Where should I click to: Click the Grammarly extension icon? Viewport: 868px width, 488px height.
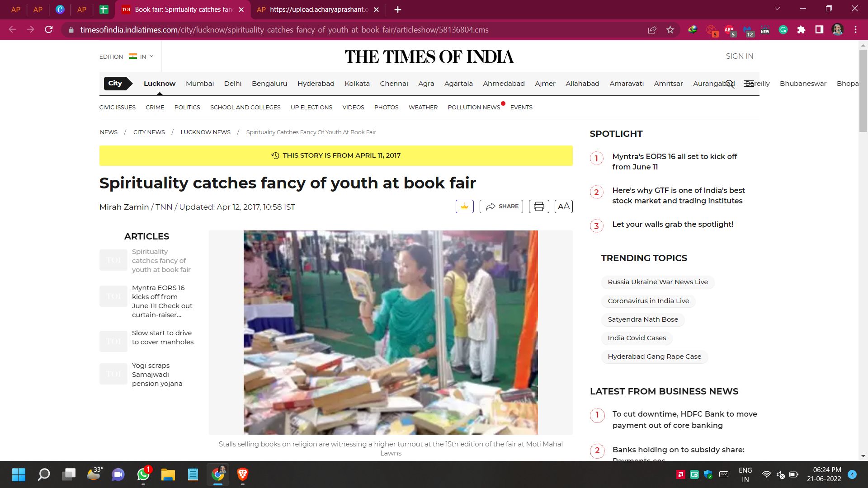(783, 30)
